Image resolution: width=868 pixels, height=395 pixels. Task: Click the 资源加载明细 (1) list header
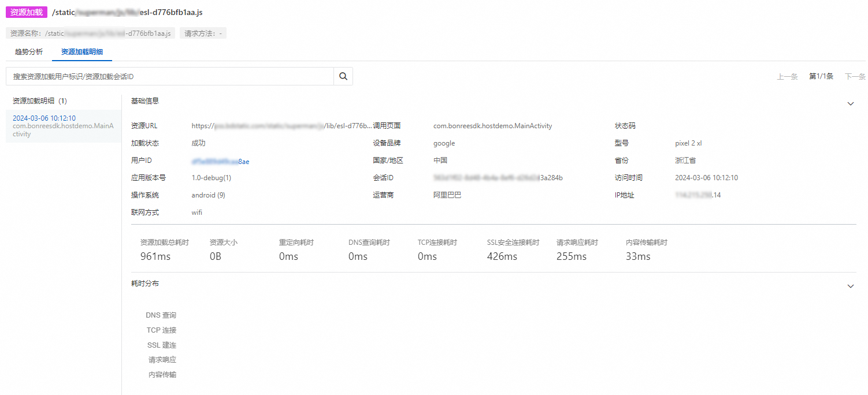coord(40,101)
